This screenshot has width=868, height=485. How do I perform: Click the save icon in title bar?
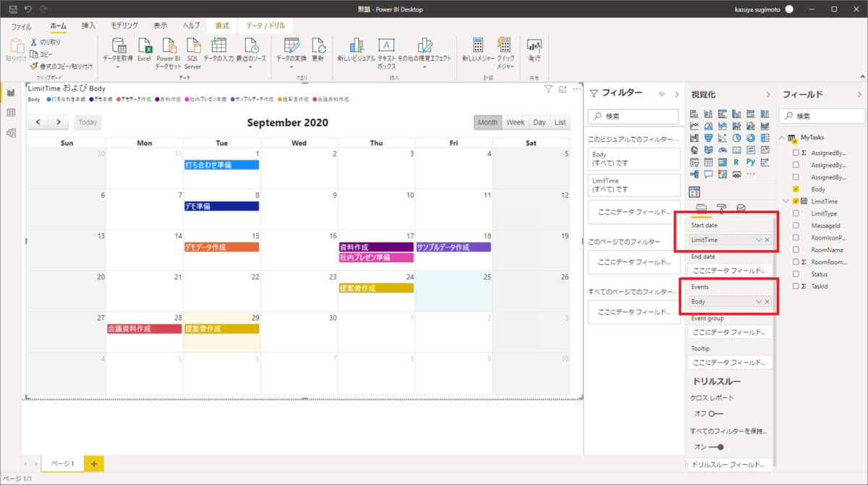pos(12,9)
